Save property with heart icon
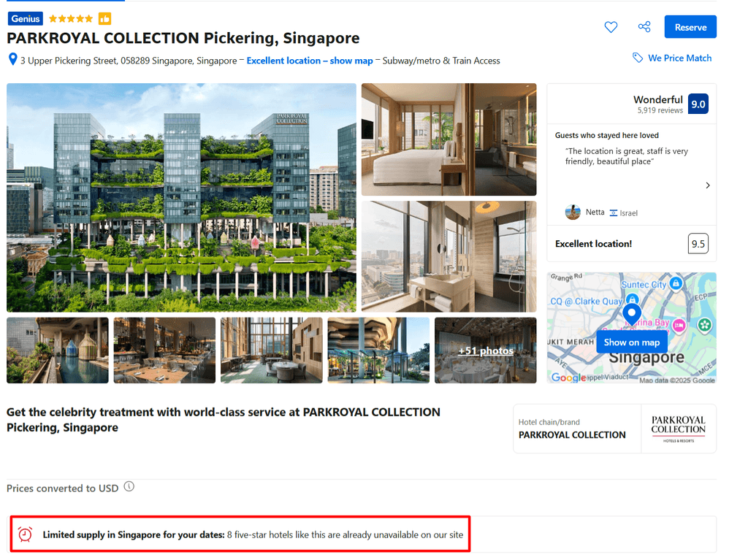 pos(611,27)
